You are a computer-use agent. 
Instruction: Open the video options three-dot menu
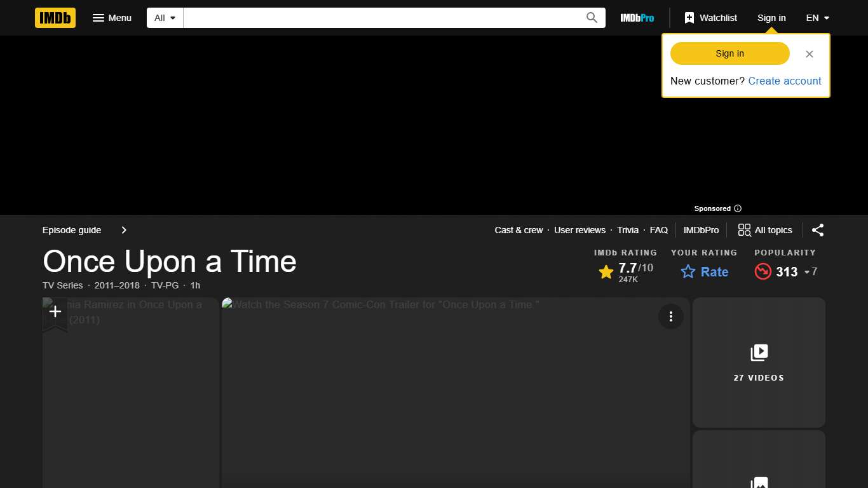tap(670, 316)
